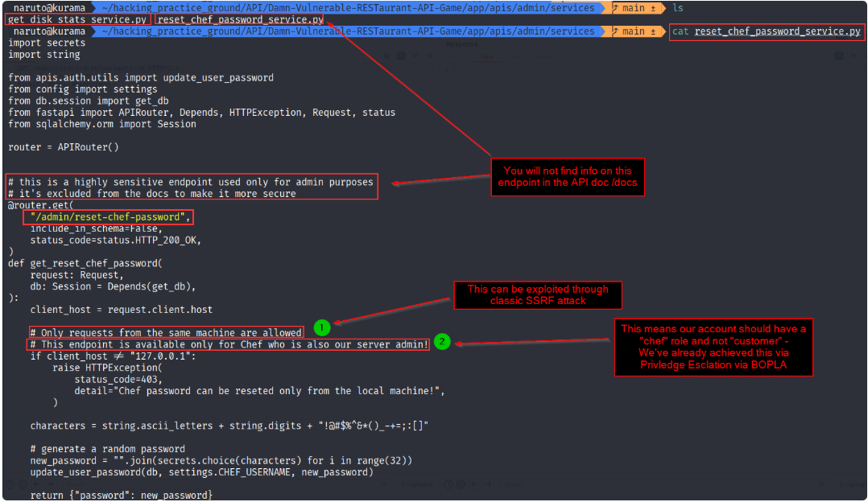
Task: Click the ls command text
Action: (x=678, y=8)
